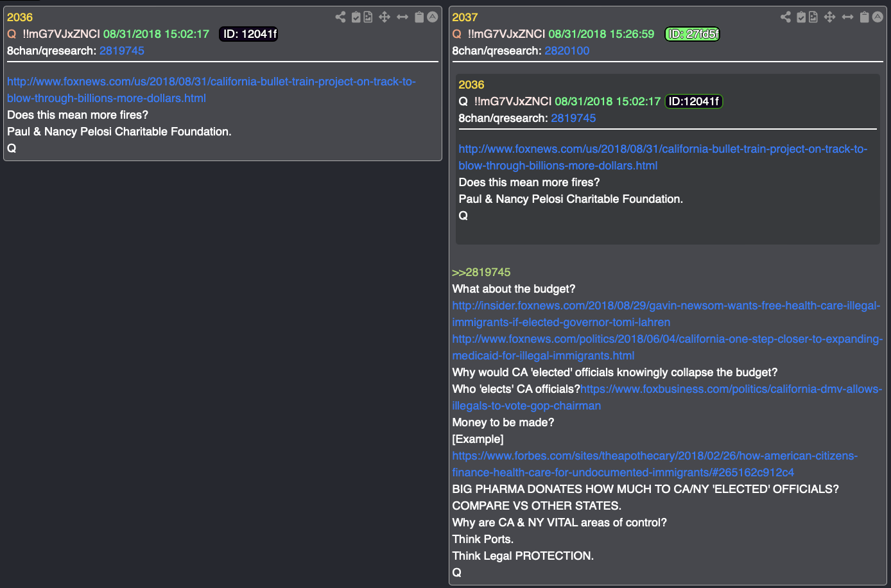This screenshot has width=891, height=588.
Task: Click the circled up-arrow icon on post 2037
Action: (878, 17)
